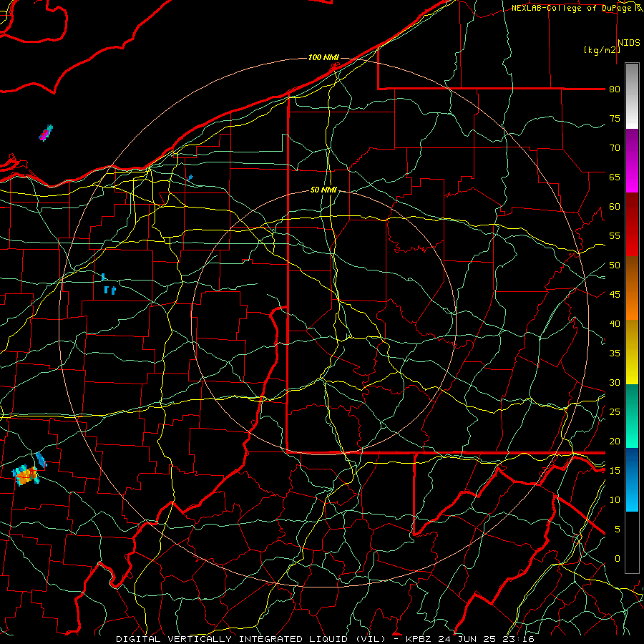
Task: Click the red segment of the color bar
Action: point(632,225)
